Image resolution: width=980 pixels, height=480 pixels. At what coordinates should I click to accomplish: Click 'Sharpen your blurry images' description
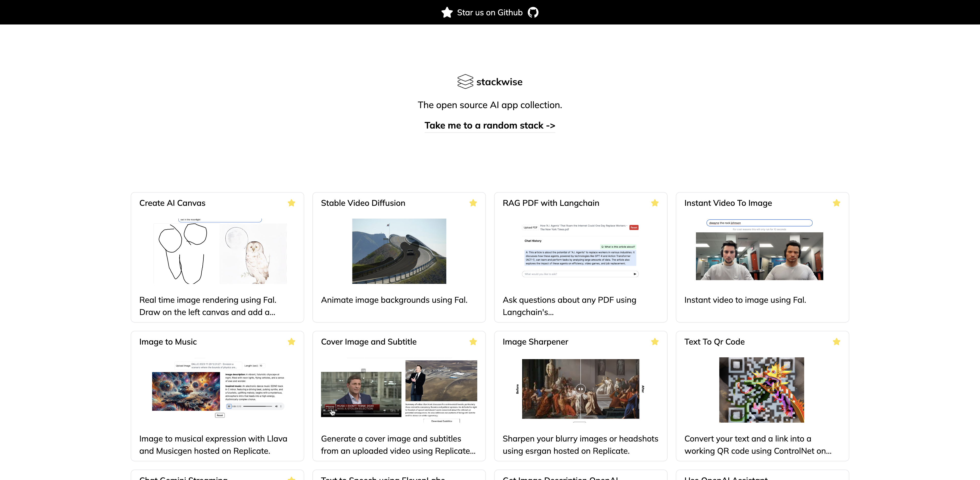(x=580, y=445)
